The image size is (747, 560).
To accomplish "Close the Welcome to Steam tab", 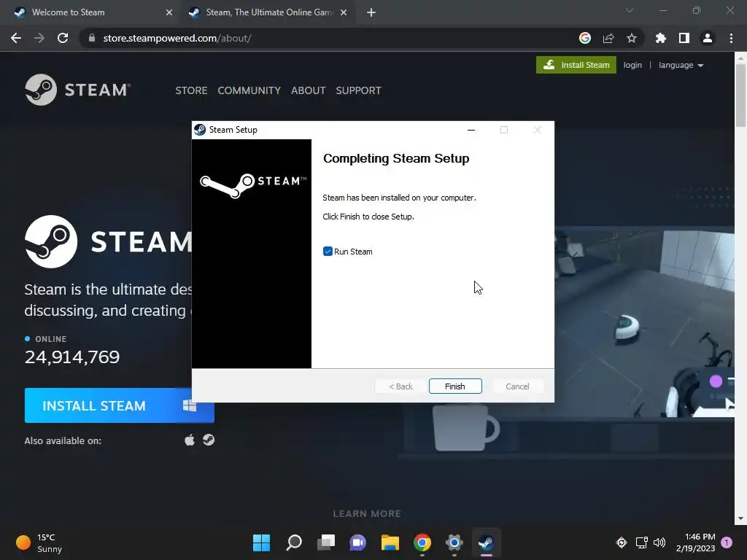I will point(169,12).
